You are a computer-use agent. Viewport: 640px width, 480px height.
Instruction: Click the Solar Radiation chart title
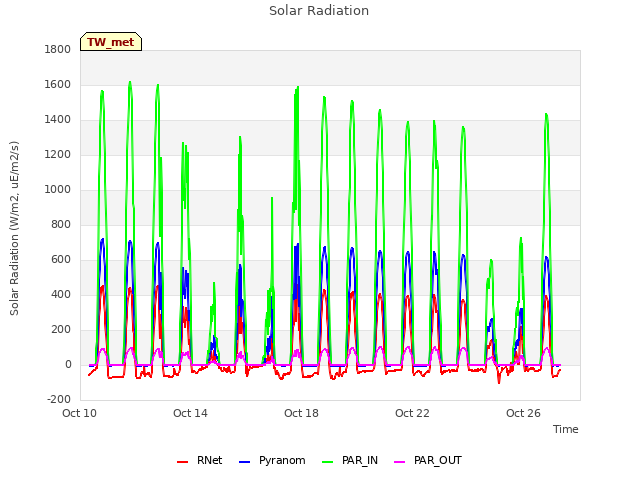point(319,11)
